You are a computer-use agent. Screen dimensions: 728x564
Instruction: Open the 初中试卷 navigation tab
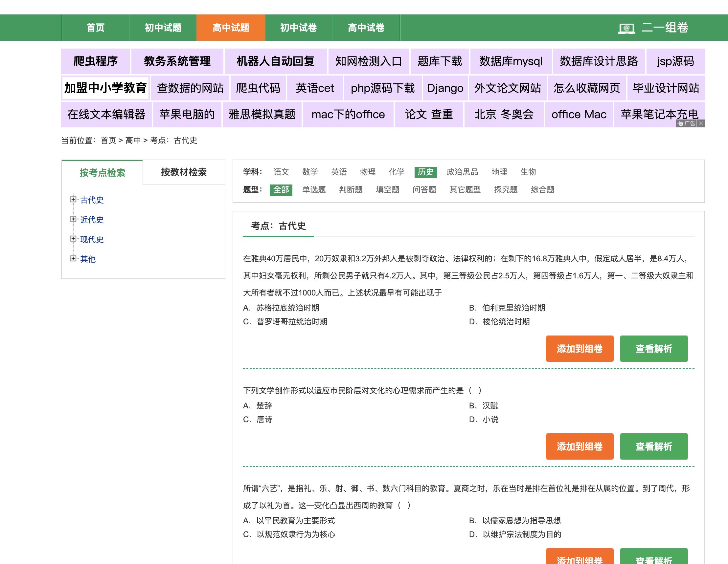[298, 28]
